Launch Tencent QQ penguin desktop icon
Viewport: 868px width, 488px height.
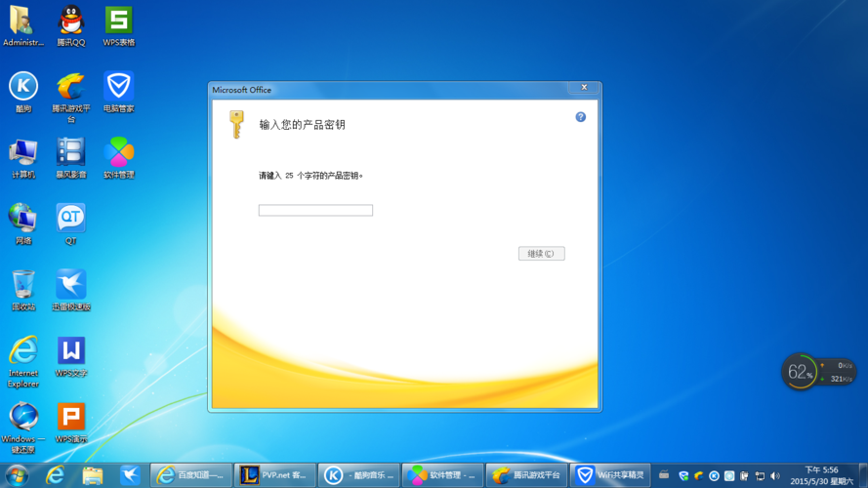point(71,25)
